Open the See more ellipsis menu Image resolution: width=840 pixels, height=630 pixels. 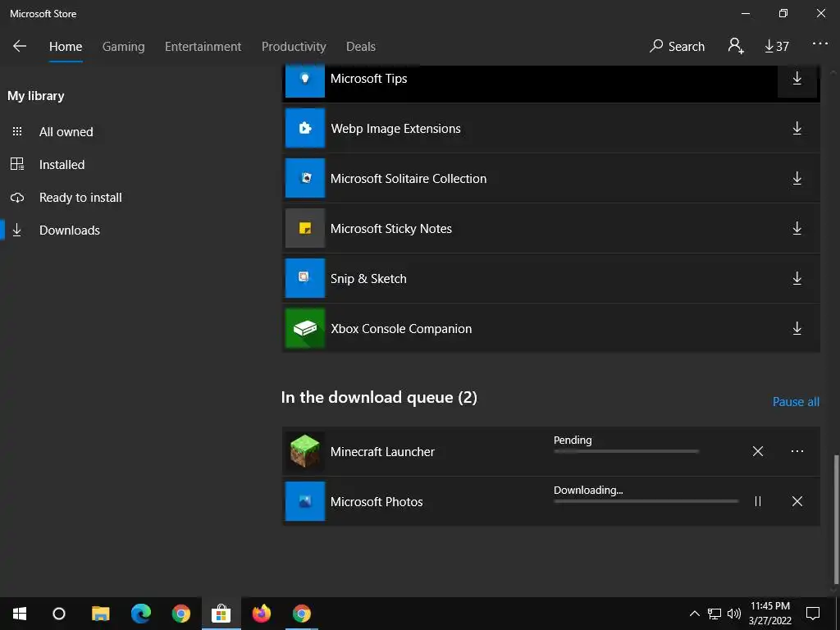pyautogui.click(x=819, y=44)
